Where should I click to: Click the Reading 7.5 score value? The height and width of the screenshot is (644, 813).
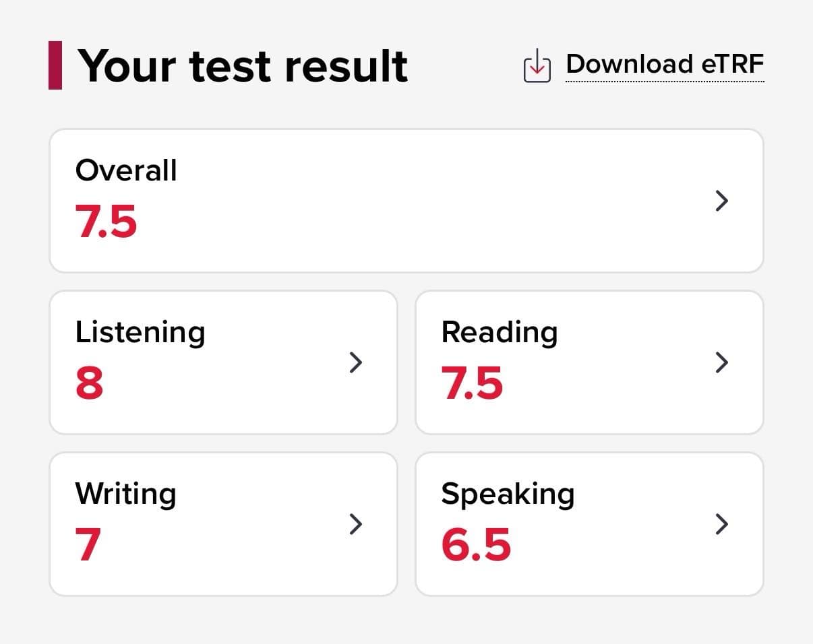coord(473,383)
